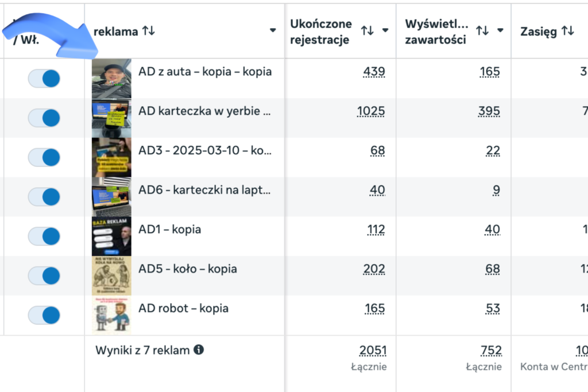Screen dimensions: 588x392
Task: Click 1025 completed registrations value
Action: click(x=371, y=111)
